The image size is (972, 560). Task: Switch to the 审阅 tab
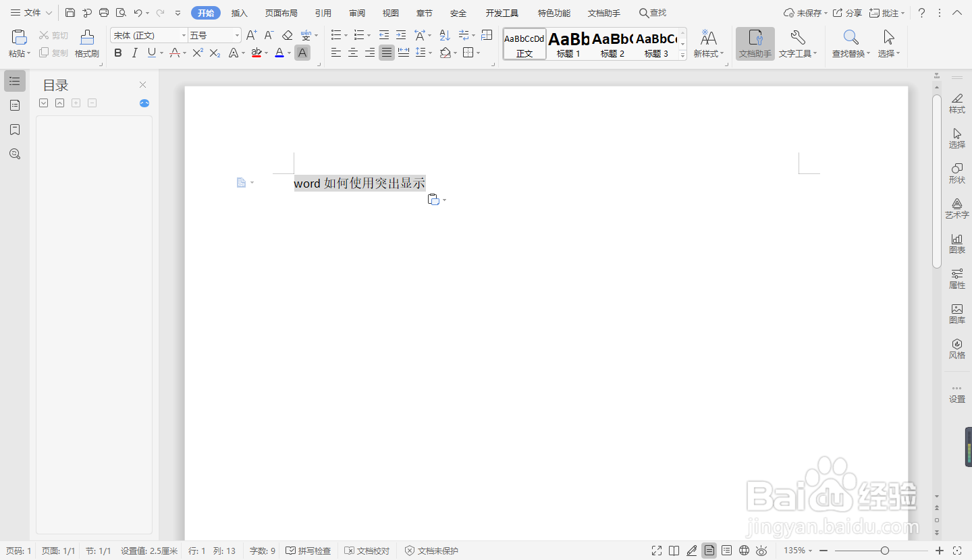357,13
